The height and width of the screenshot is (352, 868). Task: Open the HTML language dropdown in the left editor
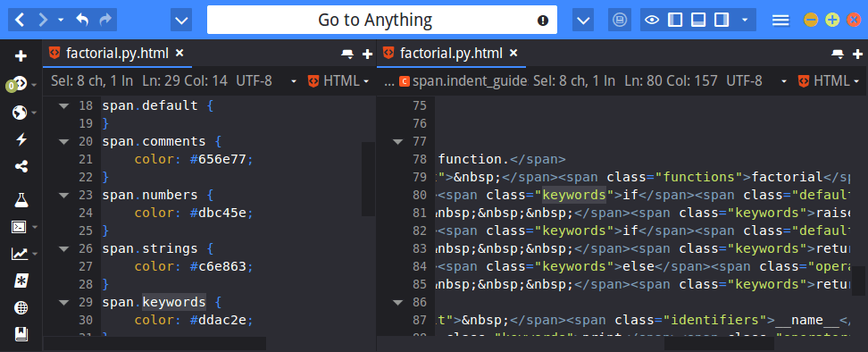pos(338,81)
